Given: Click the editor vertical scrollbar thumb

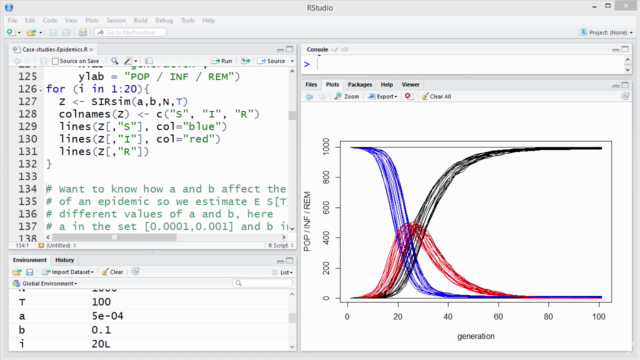Looking at the screenshot, I should [292, 116].
